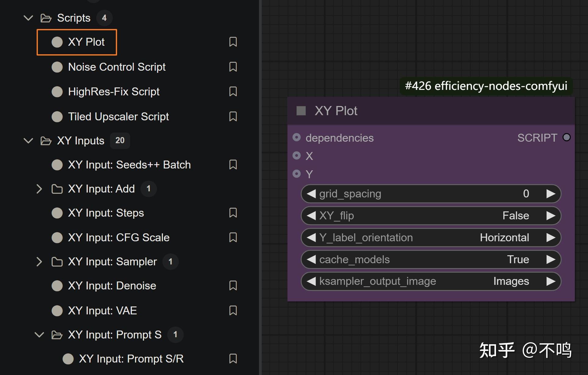Viewport: 588px width, 375px height.
Task: Click the dependencies input socket
Action: 296,137
